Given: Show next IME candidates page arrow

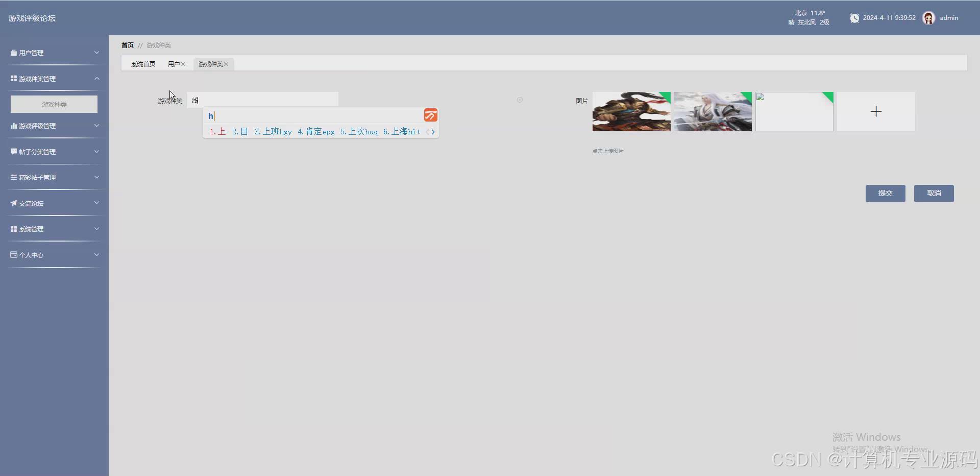Looking at the screenshot, I should pos(433,132).
